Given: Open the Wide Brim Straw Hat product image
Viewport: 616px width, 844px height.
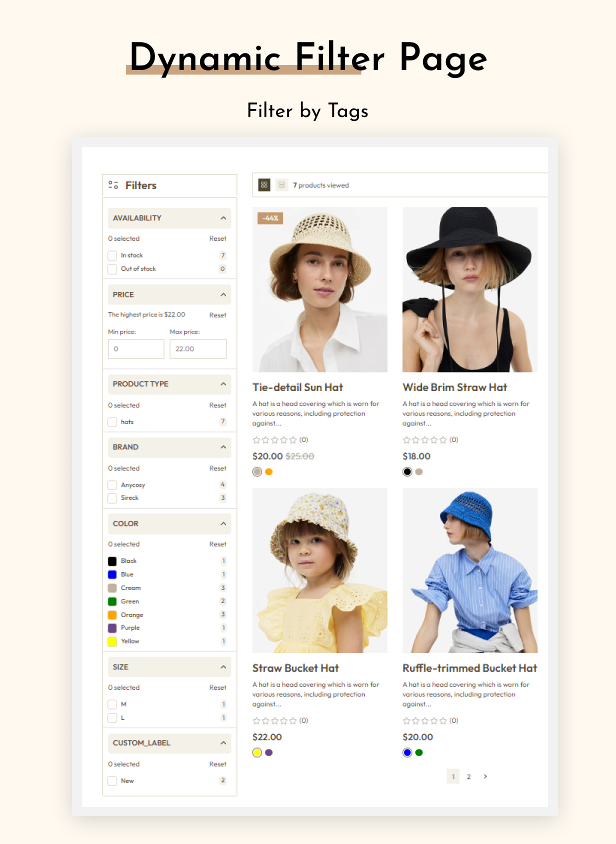Looking at the screenshot, I should 470,289.
